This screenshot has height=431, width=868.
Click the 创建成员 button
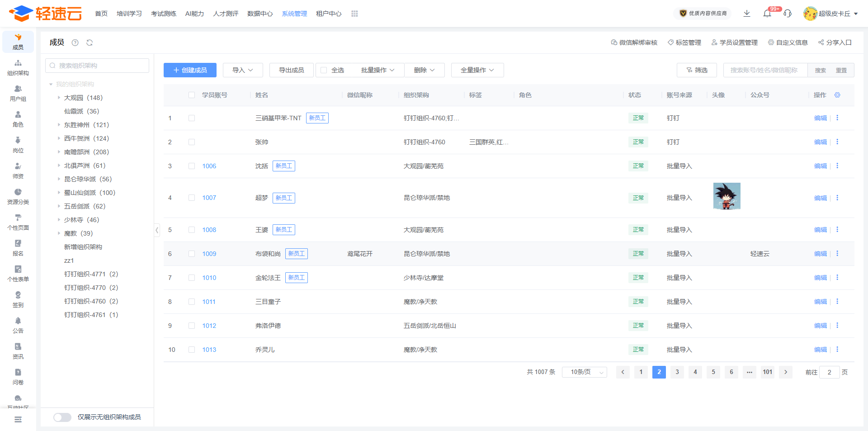tap(190, 70)
